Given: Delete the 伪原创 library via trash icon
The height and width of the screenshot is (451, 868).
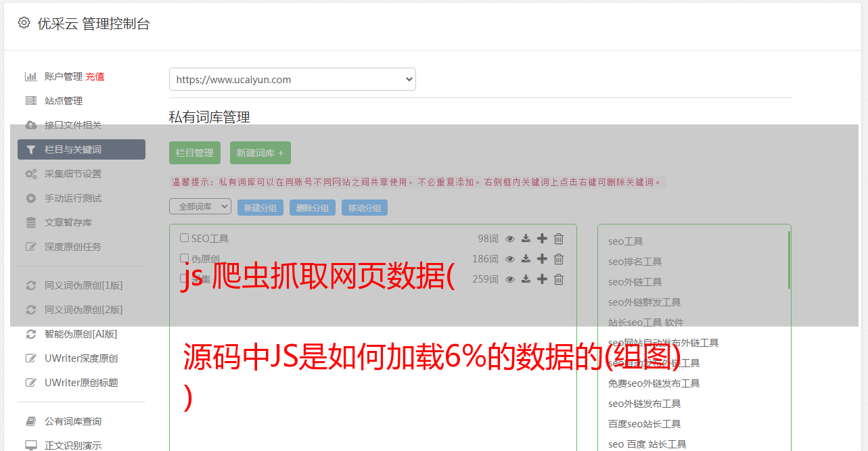Looking at the screenshot, I should [x=559, y=259].
